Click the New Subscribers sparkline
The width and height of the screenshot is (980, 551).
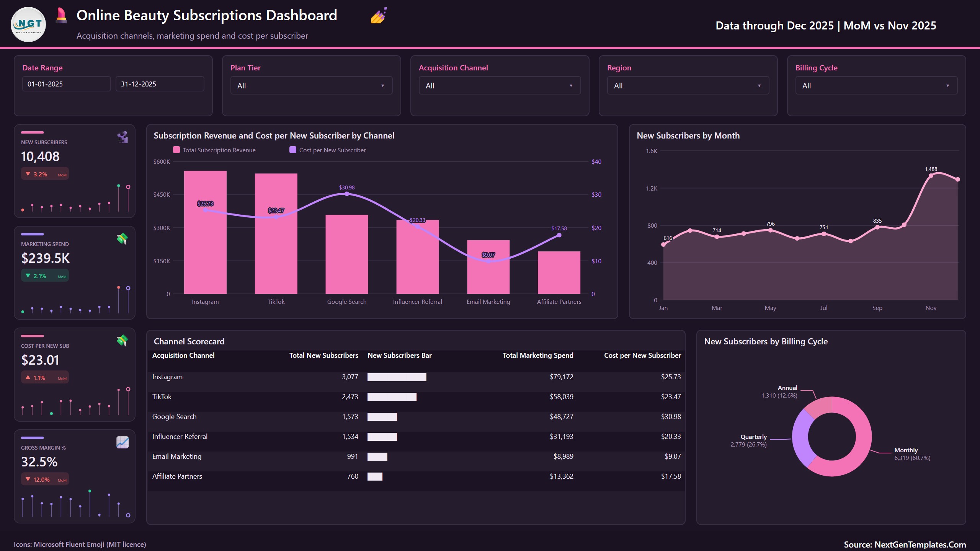[75, 198]
